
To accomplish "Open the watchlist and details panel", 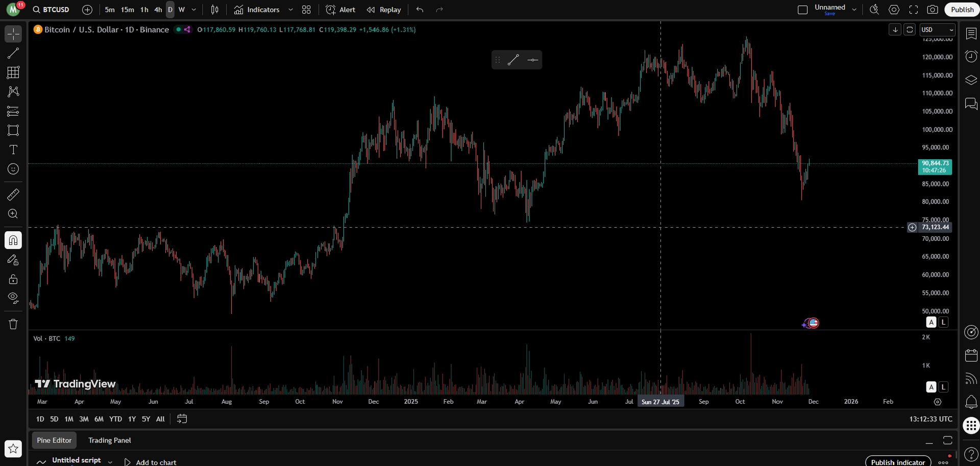I will 971,34.
